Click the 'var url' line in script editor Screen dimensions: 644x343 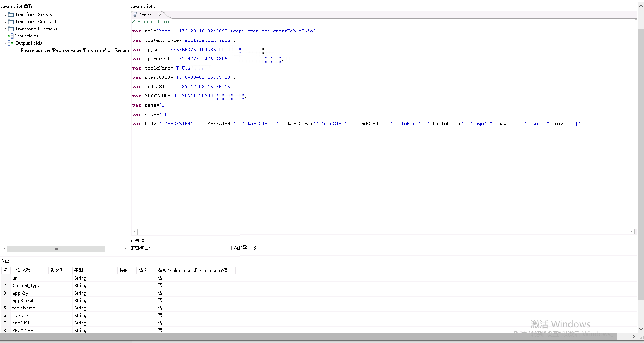coord(225,31)
